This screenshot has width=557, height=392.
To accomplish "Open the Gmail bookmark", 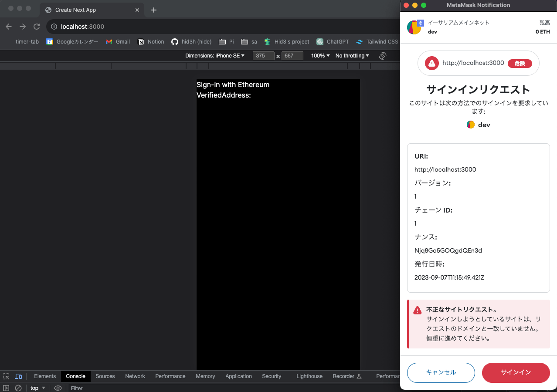I will point(118,42).
